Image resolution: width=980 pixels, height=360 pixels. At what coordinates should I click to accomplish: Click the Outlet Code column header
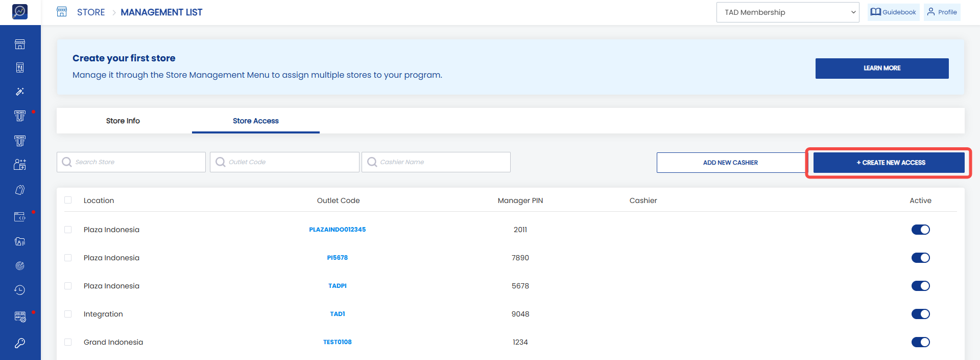338,200
